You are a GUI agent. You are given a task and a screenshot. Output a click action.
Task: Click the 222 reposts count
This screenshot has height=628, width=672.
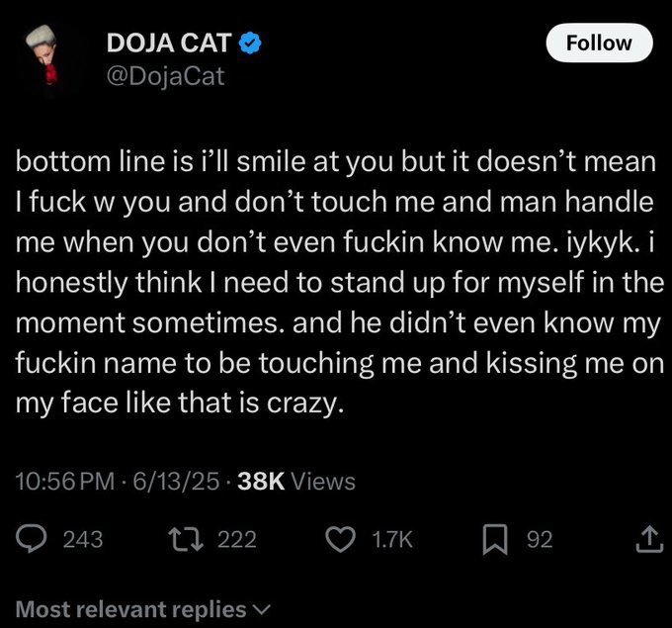pos(235,539)
